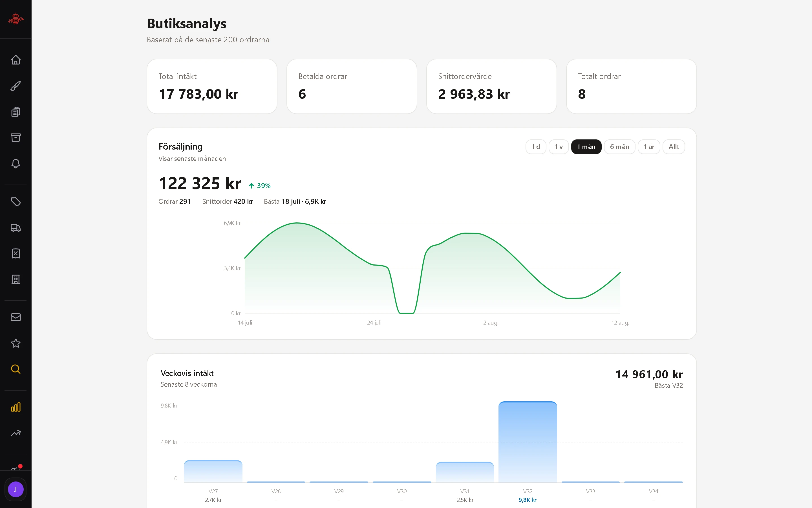This screenshot has width=812, height=508.
Task: Click the Total intäkt card
Action: 212,86
